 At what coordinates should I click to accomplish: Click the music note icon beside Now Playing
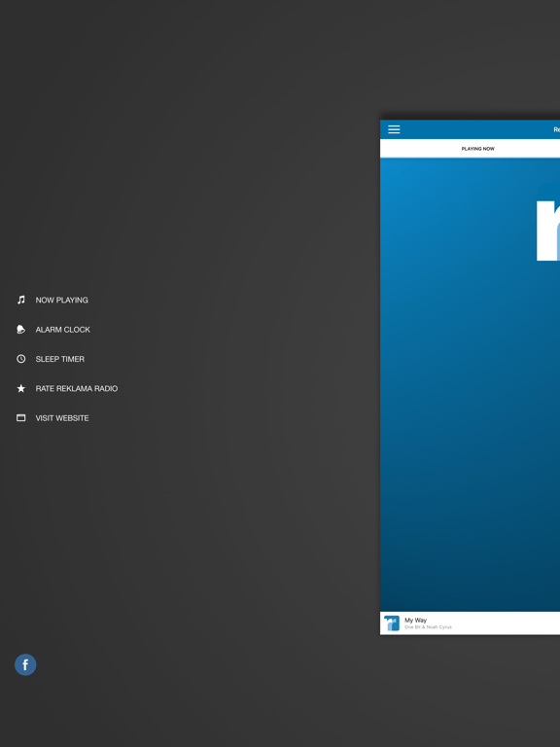(x=21, y=300)
